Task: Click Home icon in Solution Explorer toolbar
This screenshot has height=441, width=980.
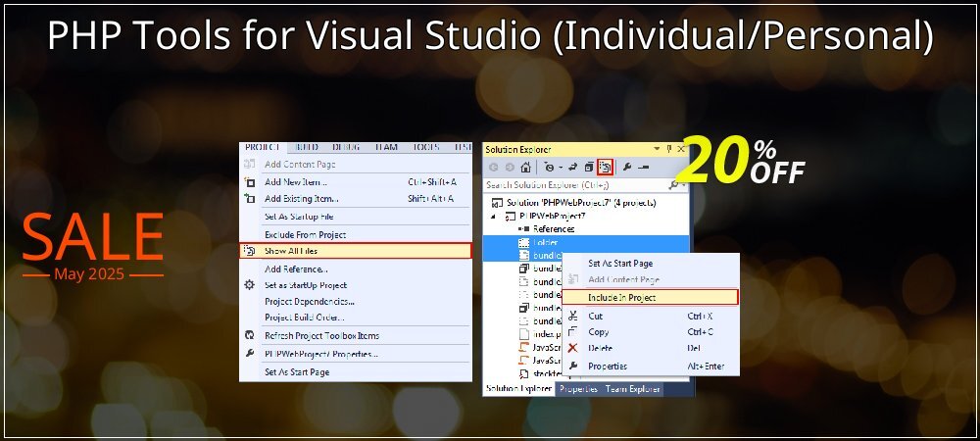Action: pos(525,167)
